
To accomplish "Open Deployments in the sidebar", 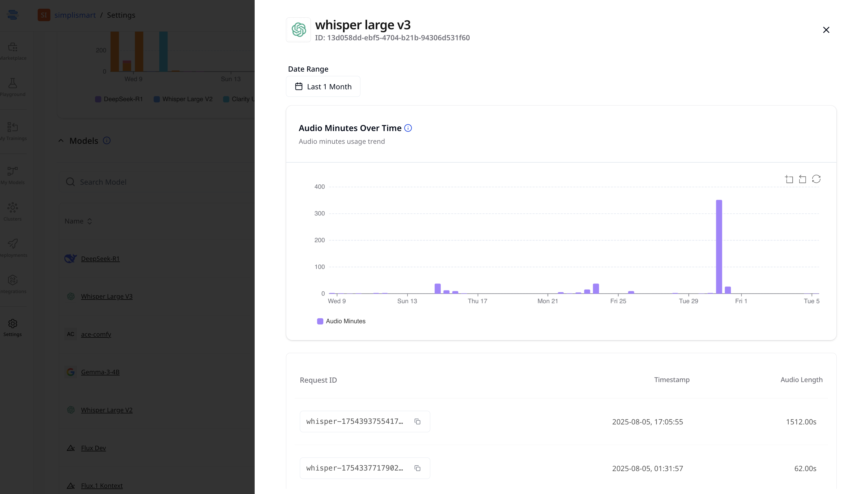I will click(12, 248).
